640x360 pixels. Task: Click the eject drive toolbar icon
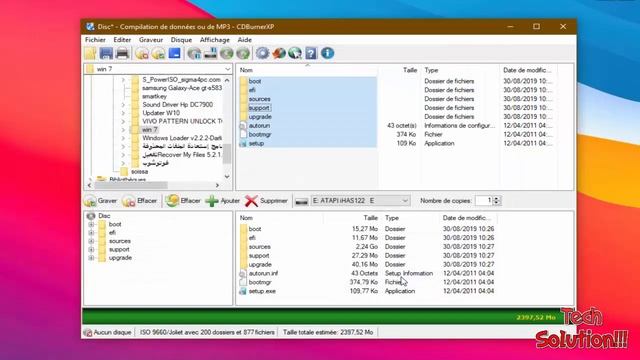point(211,53)
